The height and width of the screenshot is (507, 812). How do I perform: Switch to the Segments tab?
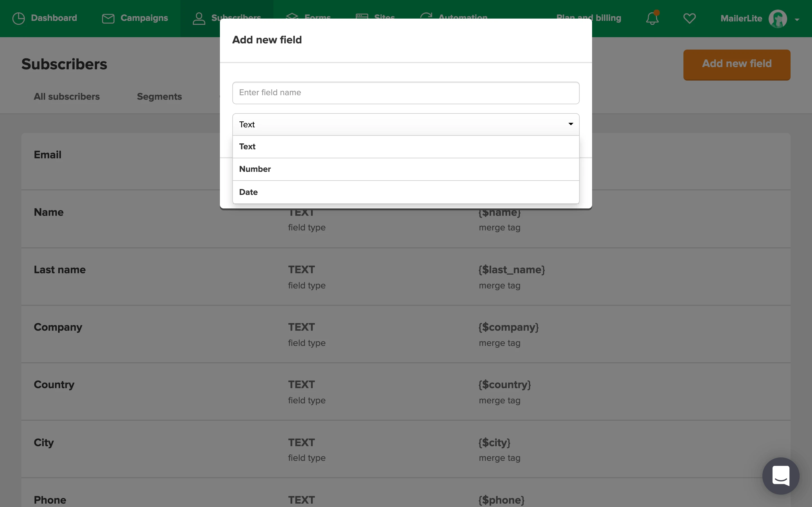tap(159, 97)
